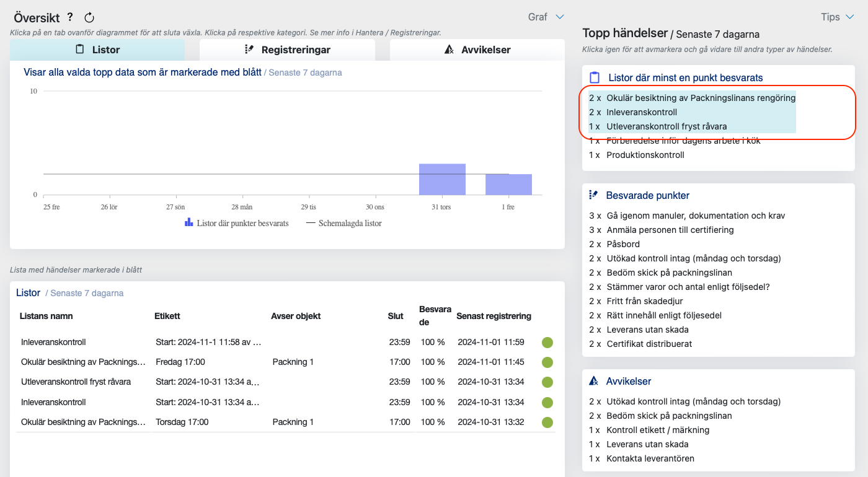Select Kontroll etikett / märkning deviation
Image resolution: width=868 pixels, height=477 pixels.
coord(649,430)
